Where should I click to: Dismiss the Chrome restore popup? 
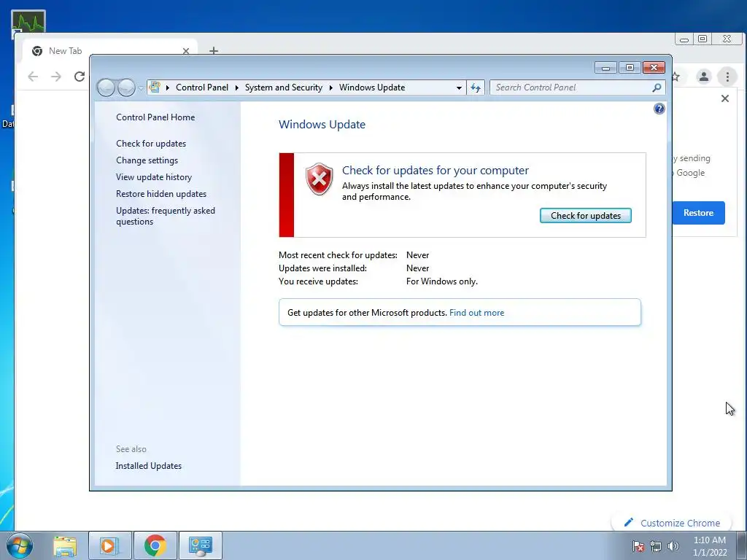pyautogui.click(x=724, y=98)
